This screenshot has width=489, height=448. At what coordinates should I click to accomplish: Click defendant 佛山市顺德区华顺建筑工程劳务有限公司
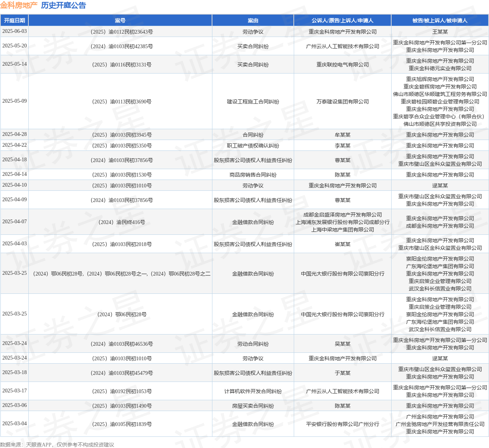440,94
